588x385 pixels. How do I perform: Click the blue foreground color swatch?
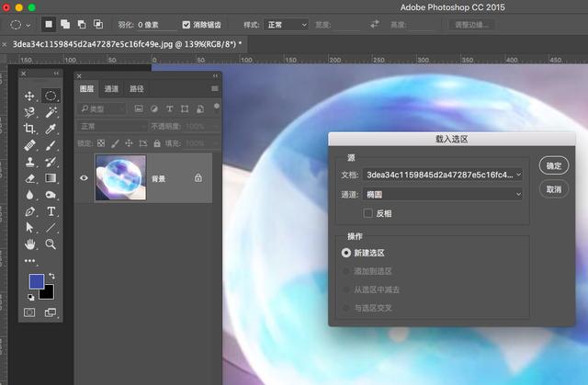[37, 281]
